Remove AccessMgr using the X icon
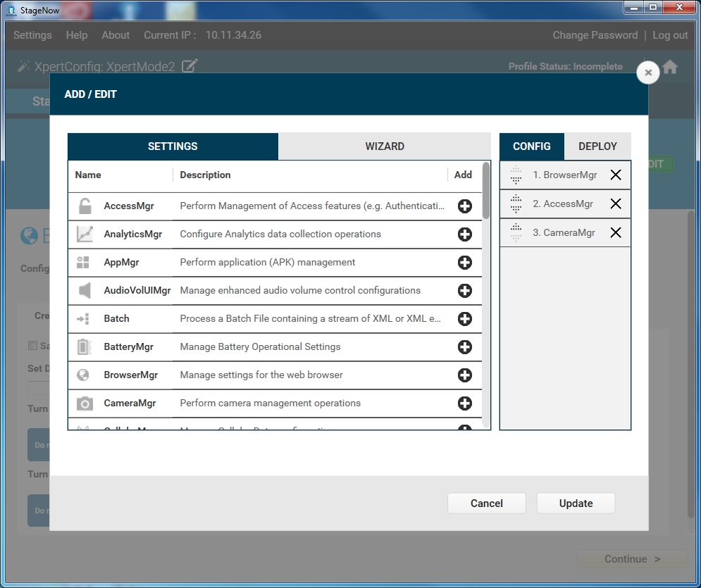701x588 pixels. coord(616,204)
